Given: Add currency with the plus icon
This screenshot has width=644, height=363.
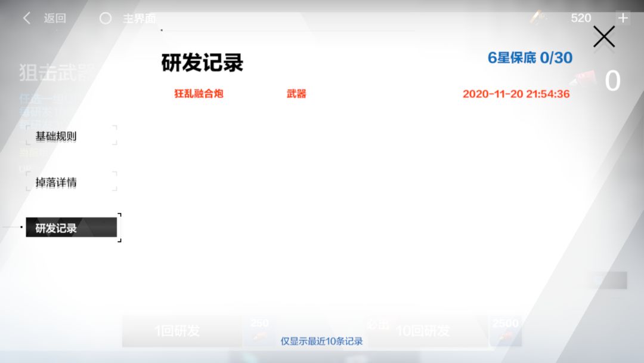Looking at the screenshot, I should click(623, 18).
